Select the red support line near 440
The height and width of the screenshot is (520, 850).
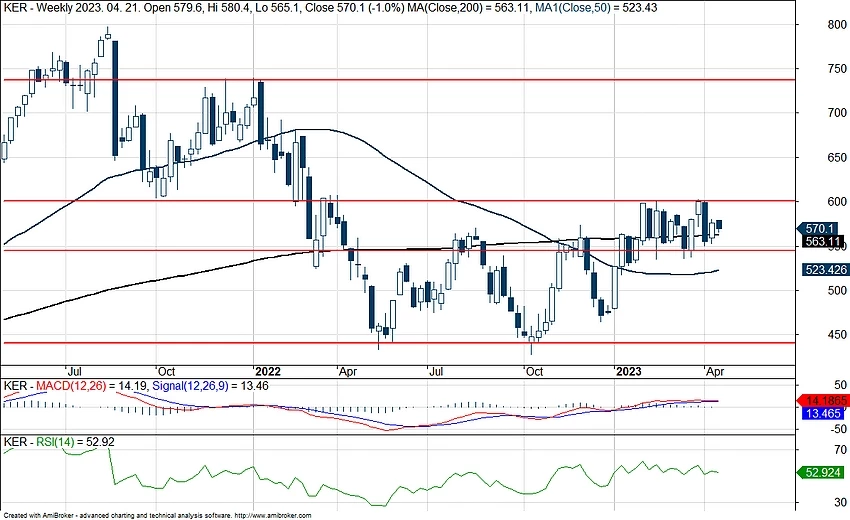(400, 343)
